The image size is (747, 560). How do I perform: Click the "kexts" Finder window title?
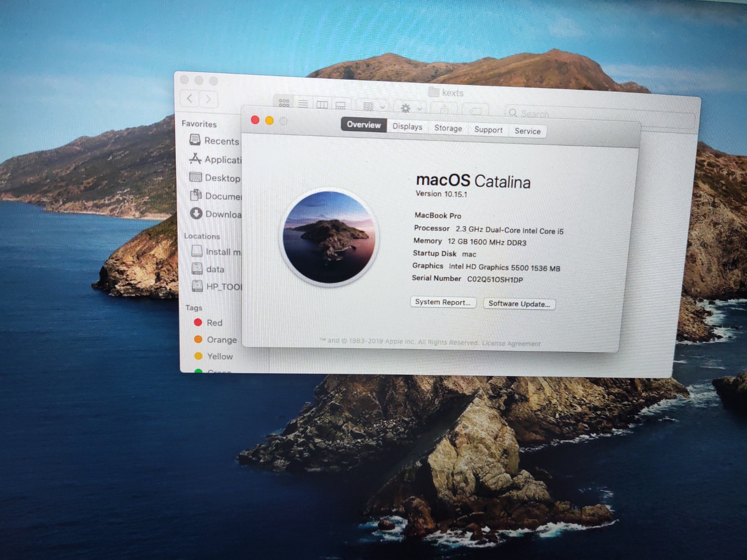452,93
